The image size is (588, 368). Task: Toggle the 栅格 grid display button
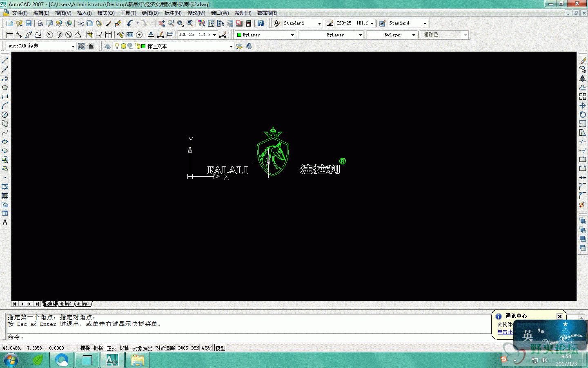point(98,348)
